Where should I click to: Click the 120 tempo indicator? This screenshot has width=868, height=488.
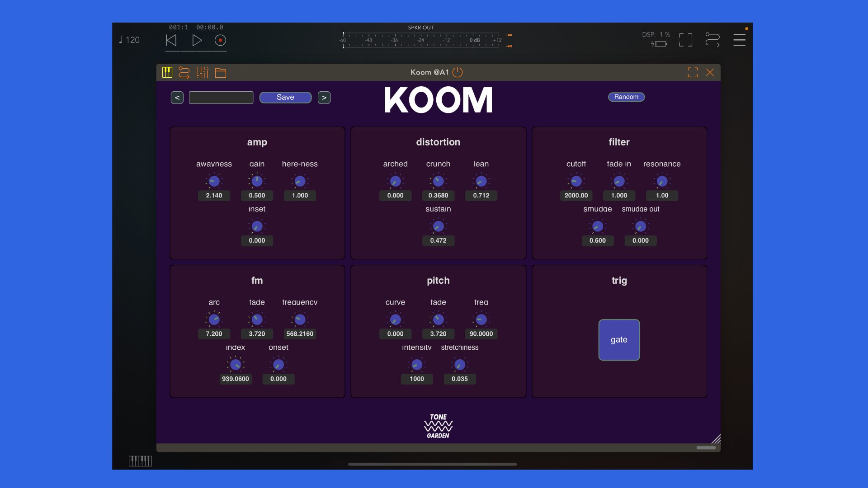129,40
